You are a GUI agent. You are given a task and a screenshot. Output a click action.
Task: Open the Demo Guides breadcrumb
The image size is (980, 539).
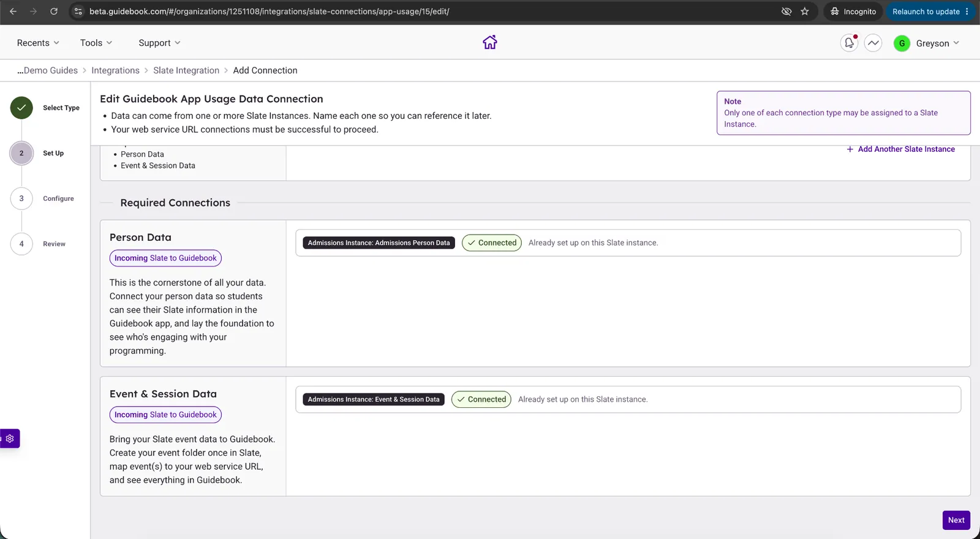[47, 70]
